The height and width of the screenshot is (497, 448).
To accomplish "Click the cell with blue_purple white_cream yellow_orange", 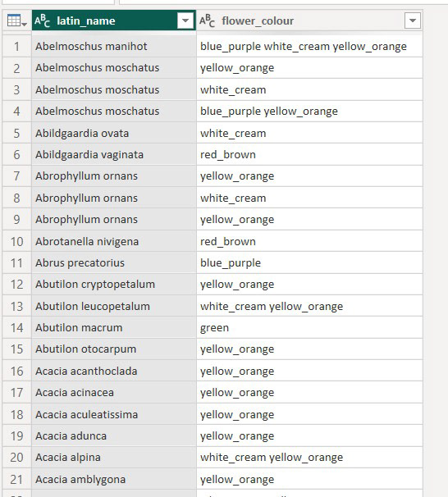I will [x=309, y=47].
